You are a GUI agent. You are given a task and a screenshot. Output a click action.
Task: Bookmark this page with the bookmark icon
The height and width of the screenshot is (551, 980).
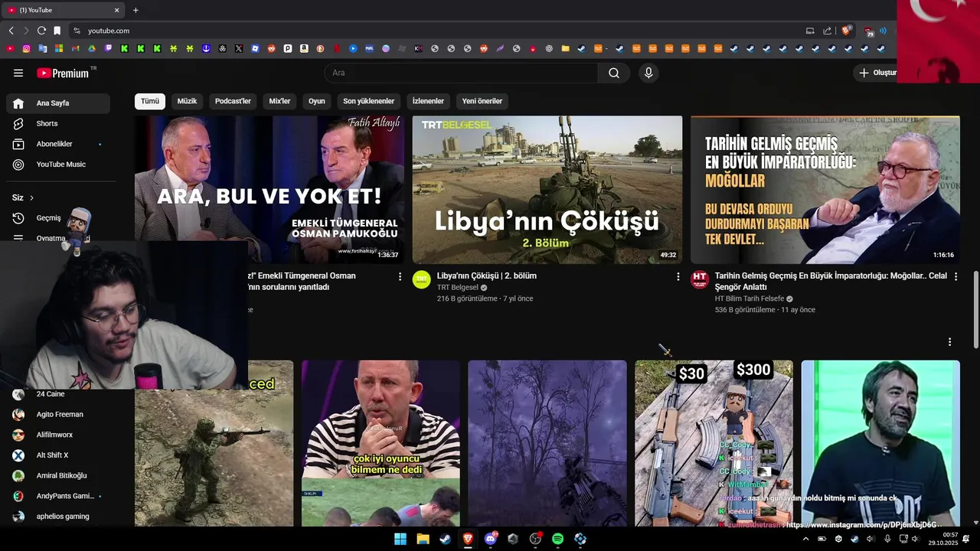[x=57, y=31]
